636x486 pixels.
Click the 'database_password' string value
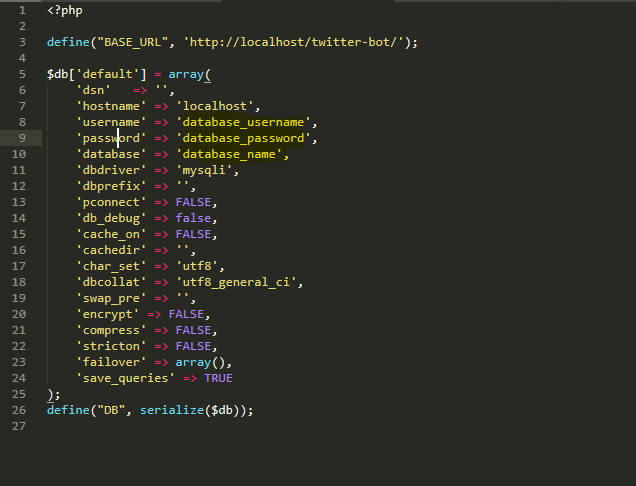coord(243,138)
